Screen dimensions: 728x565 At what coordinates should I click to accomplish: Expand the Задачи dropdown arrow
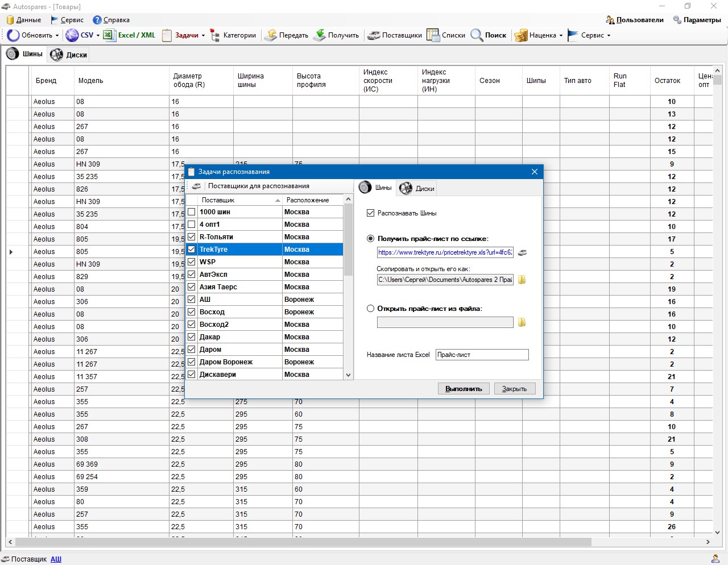[203, 35]
